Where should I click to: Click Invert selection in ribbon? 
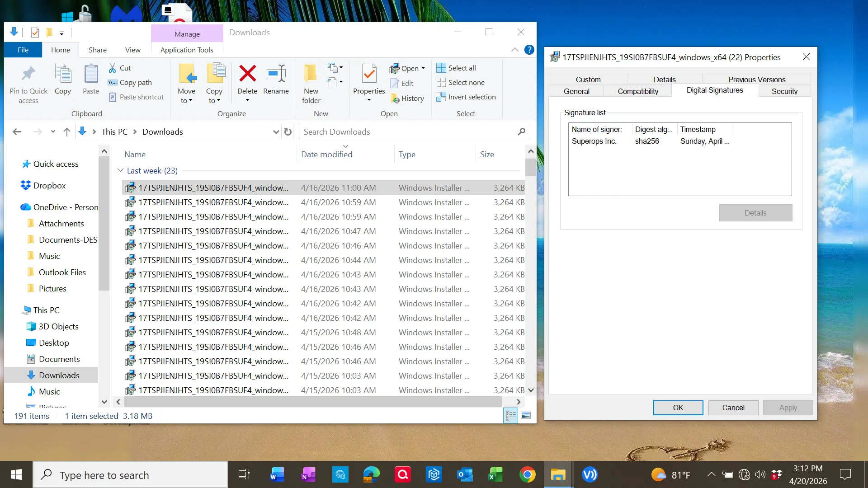point(466,97)
